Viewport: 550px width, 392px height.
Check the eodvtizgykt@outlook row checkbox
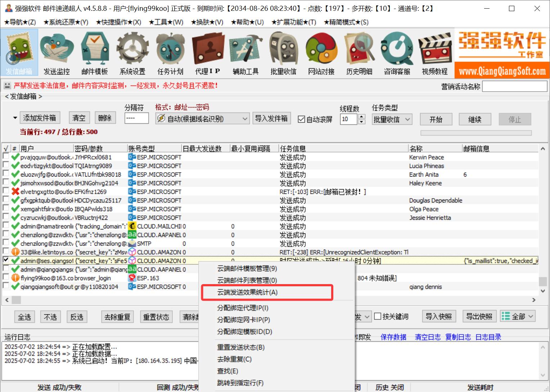6,165
